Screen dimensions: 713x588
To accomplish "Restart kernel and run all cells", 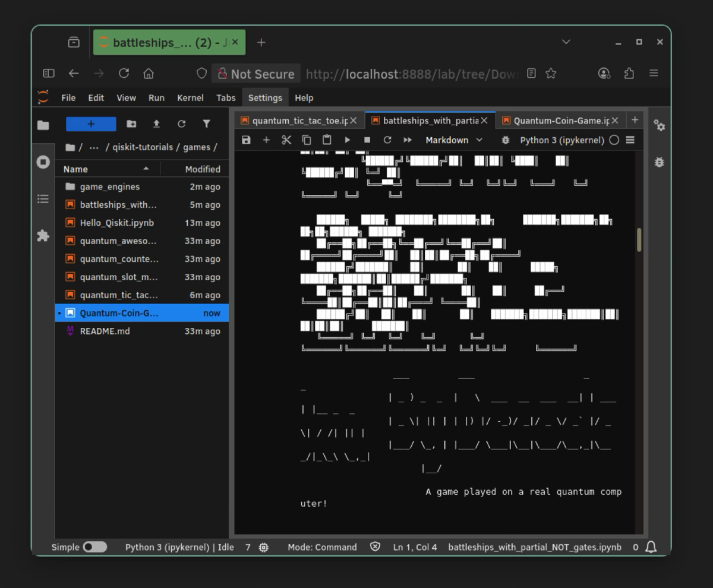I will [408, 140].
